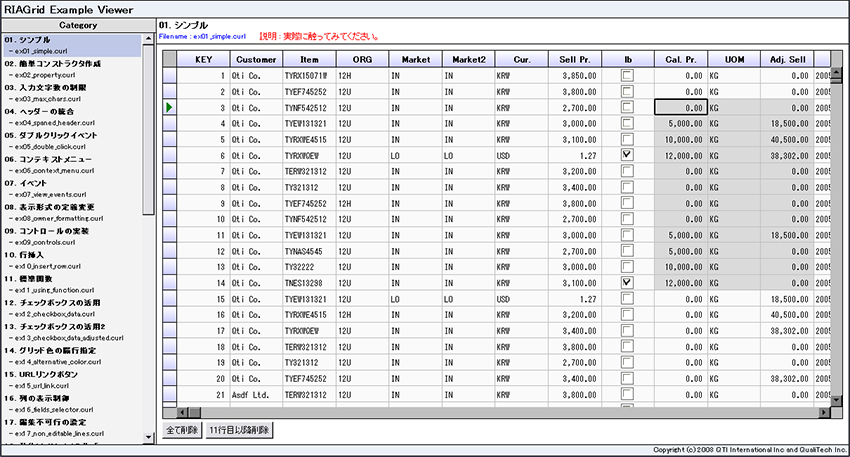Select the Cal. Pr. cell in row 3
This screenshot has width=850, height=457.
pos(680,106)
